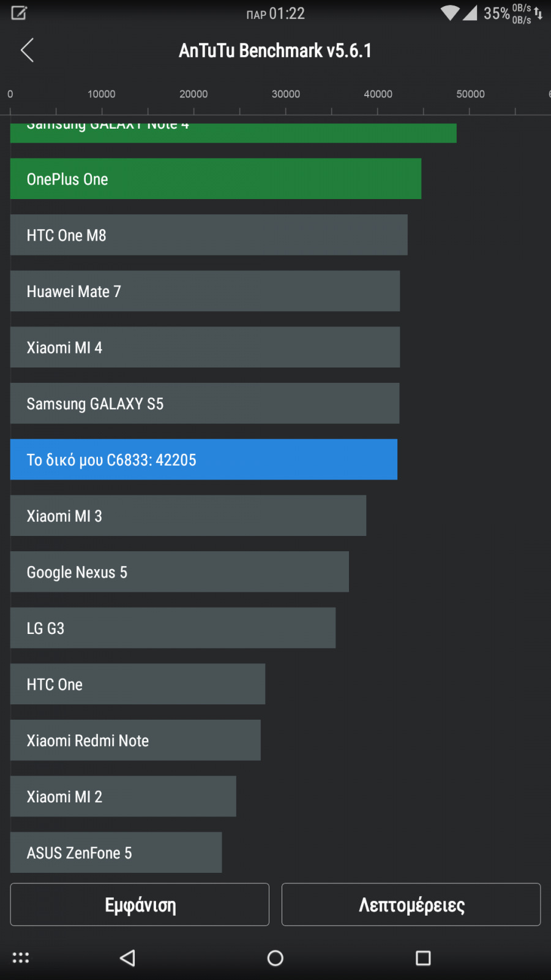Open the Λεπτομέρειες button

(x=411, y=905)
